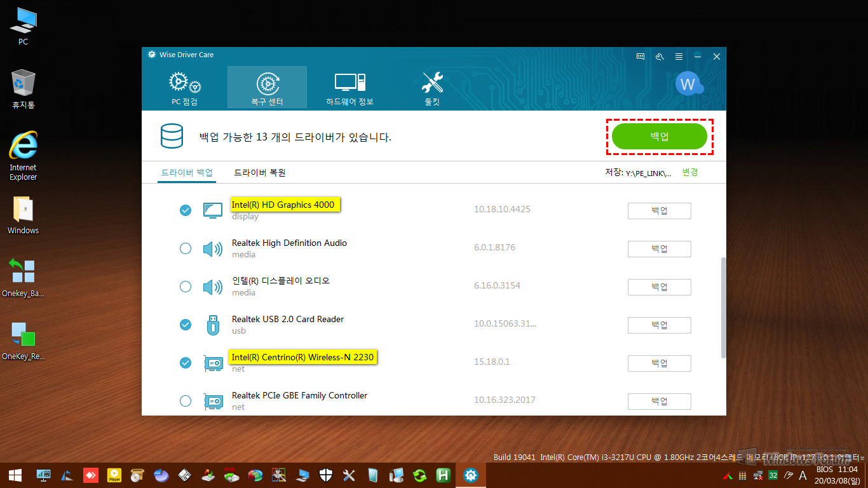Uncheck the Realtek USB 2.0 Card Reader checkbox
Viewport: 868px width, 488px height.
[186, 325]
